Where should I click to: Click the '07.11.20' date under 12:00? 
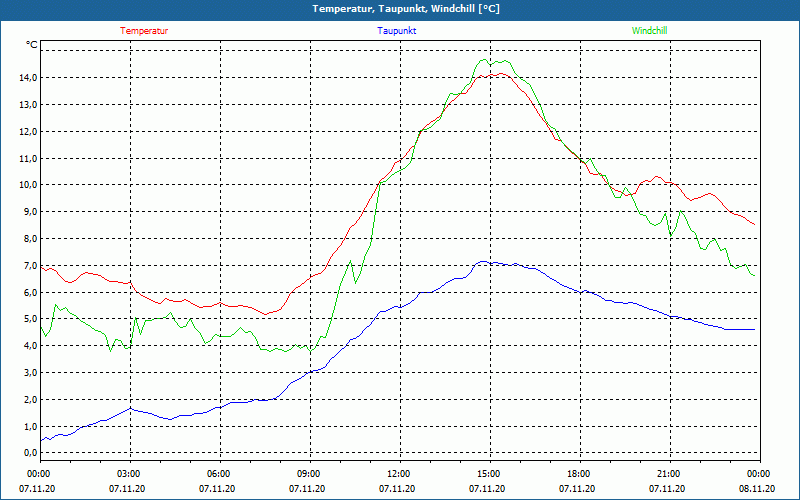[x=397, y=489]
